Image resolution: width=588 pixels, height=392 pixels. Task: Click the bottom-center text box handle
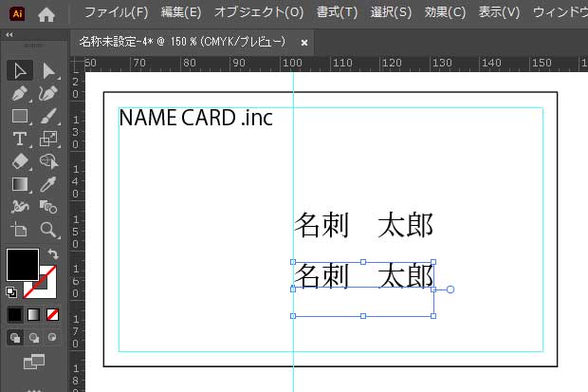(x=363, y=316)
